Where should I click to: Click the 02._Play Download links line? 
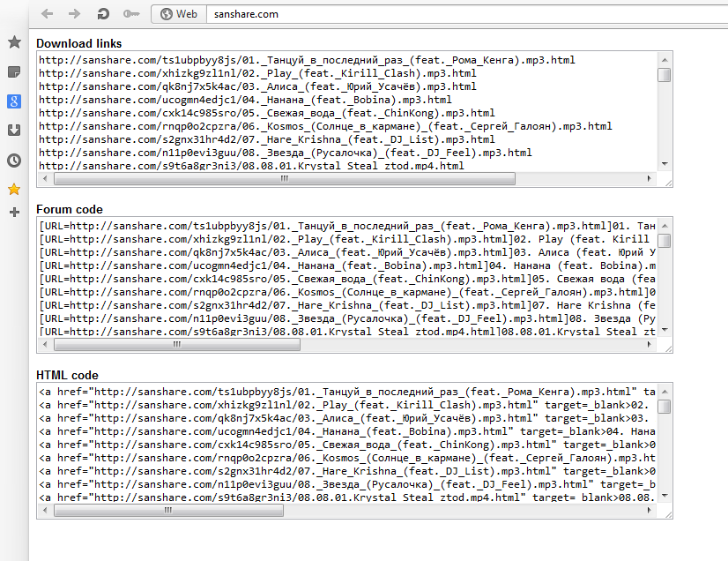[x=257, y=73]
